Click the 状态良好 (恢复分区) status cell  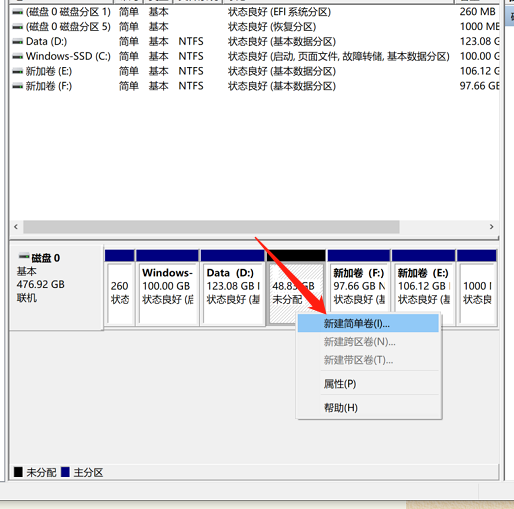(x=272, y=27)
